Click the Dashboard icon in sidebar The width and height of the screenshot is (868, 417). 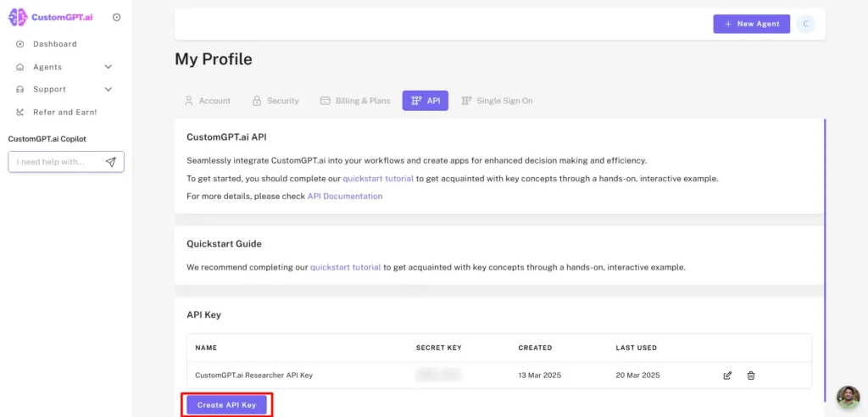point(20,44)
